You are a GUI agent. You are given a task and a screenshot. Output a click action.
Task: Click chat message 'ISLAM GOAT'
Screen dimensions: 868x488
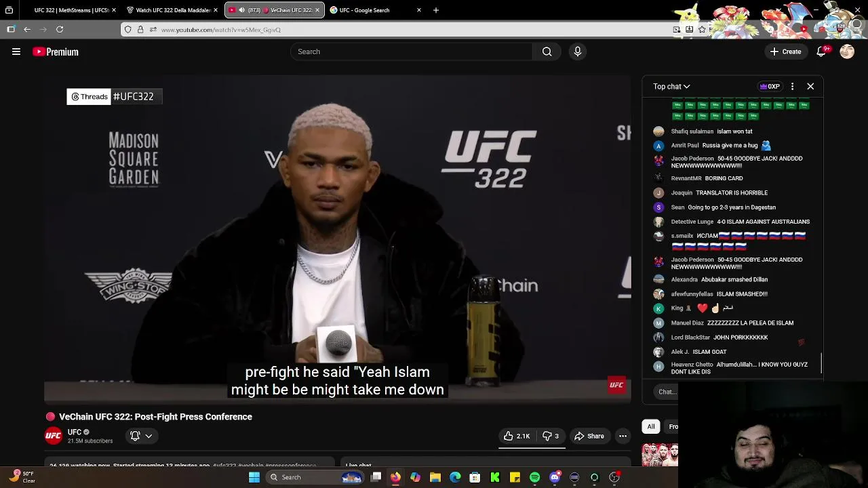(709, 352)
